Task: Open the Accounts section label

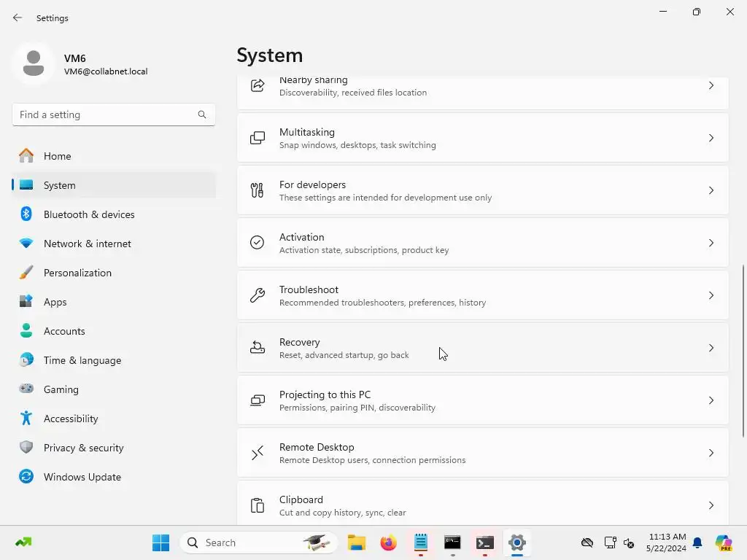Action: tap(64, 331)
